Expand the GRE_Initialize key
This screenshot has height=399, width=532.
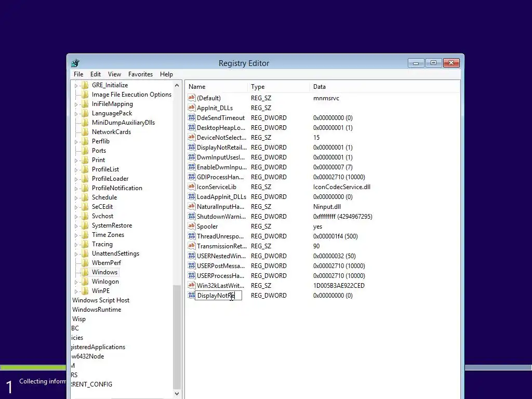(76, 86)
